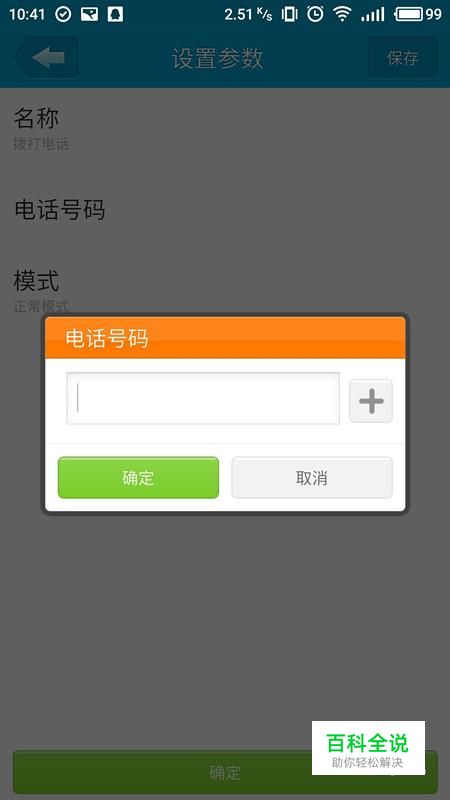Tap the alarm clock status icon
The width and height of the screenshot is (450, 800).
click(315, 14)
